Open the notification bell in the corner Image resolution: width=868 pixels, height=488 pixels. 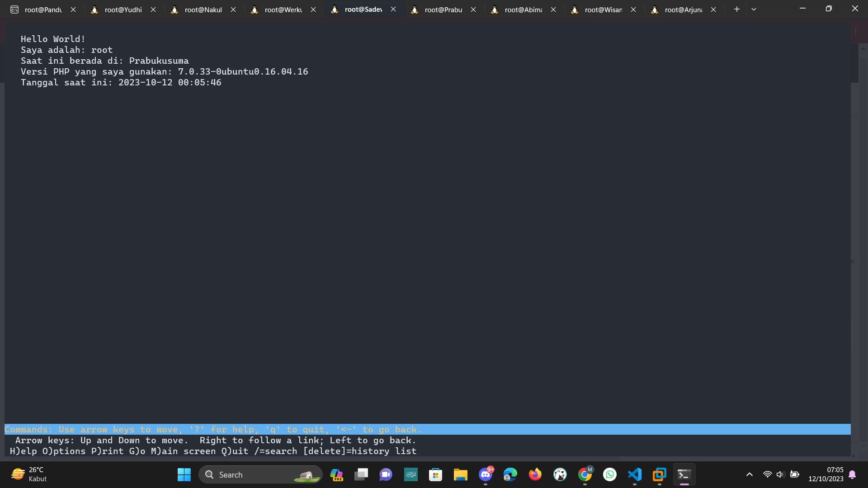tap(852, 474)
